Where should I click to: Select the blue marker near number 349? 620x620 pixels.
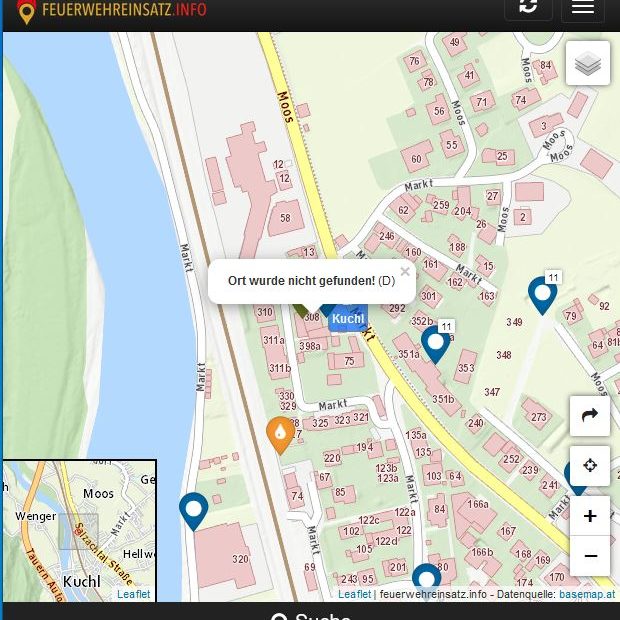click(x=542, y=295)
